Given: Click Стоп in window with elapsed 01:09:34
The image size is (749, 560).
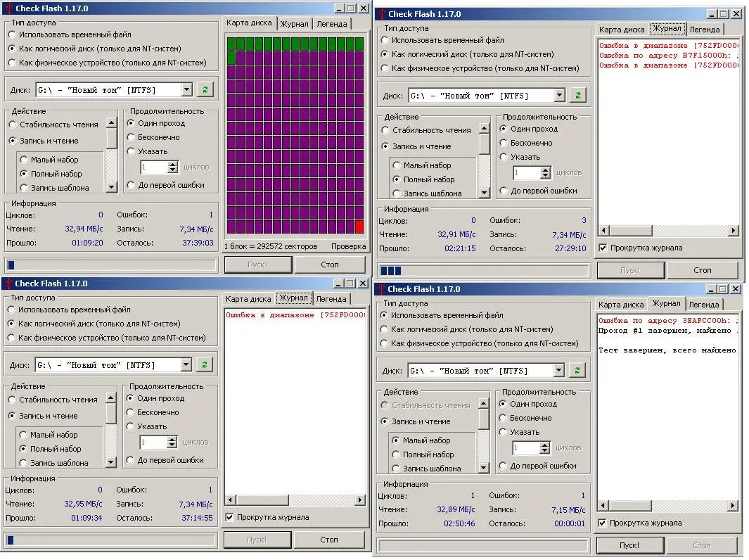Looking at the screenshot, I should coord(329,540).
